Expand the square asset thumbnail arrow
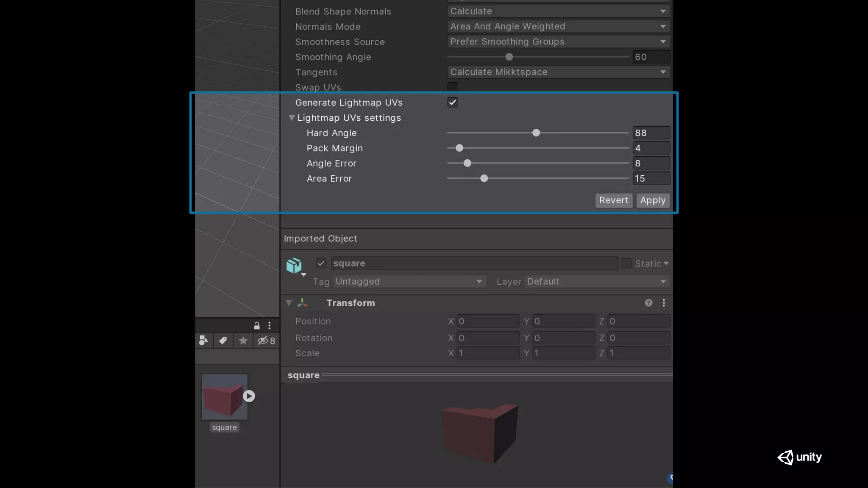 [249, 396]
